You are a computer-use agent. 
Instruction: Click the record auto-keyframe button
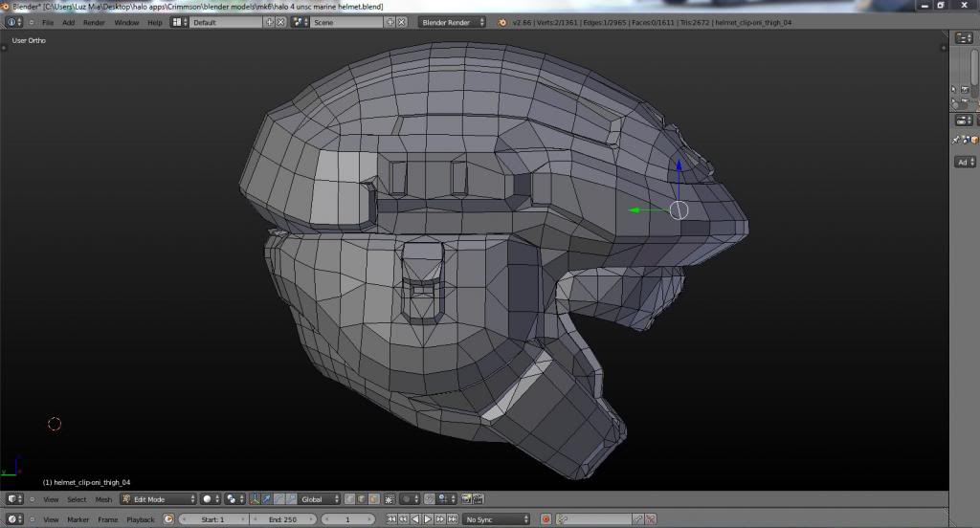tap(546, 519)
